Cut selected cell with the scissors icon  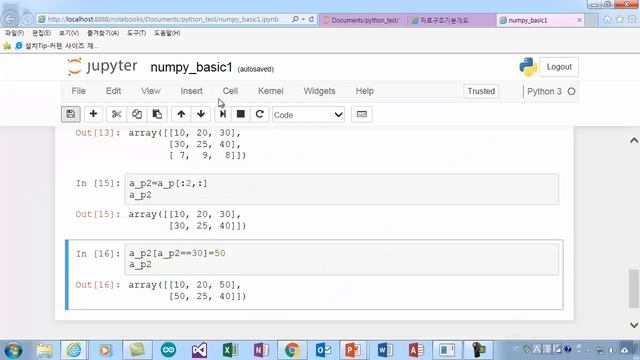point(116,114)
